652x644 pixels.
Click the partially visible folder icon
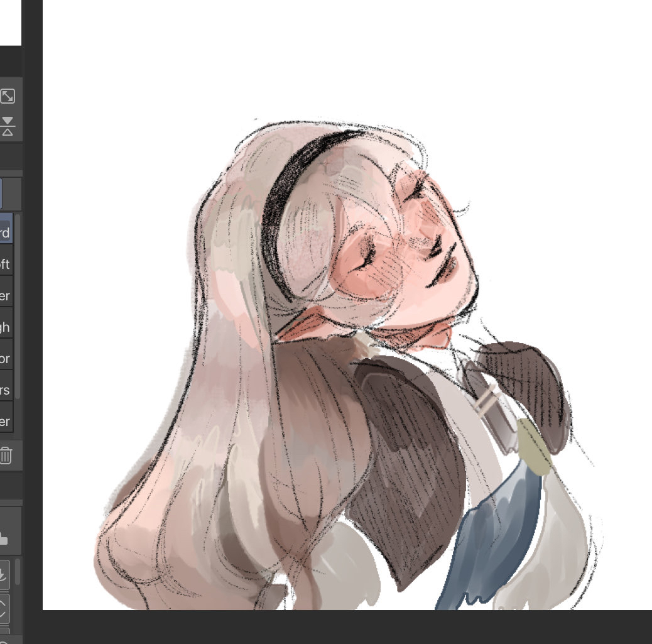[x=3, y=538]
